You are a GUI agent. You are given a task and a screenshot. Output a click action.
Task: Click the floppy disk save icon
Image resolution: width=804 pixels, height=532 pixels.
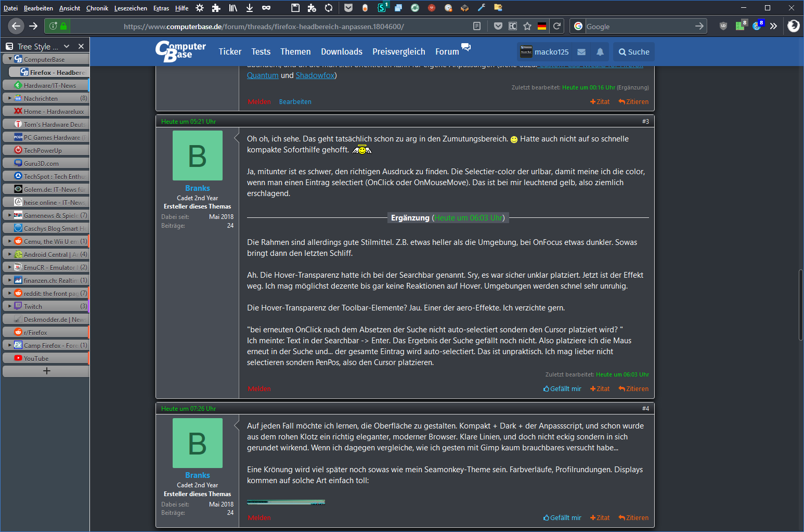click(x=295, y=8)
